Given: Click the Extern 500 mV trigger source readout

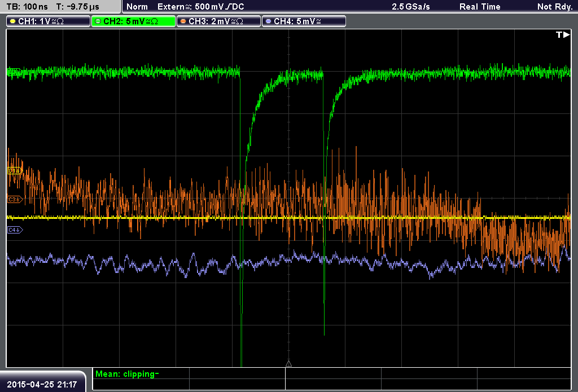Looking at the screenshot, I should (x=200, y=7).
